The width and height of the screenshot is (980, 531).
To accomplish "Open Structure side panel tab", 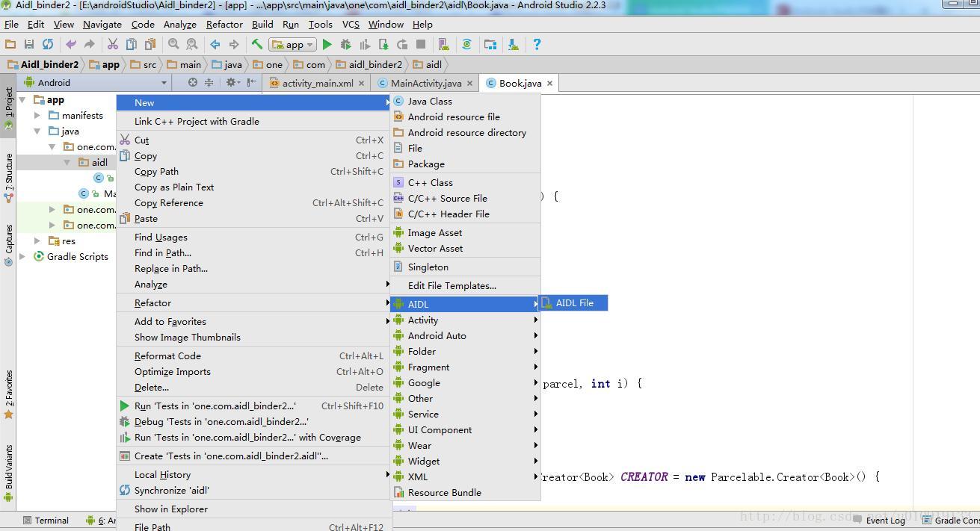I will point(8,178).
